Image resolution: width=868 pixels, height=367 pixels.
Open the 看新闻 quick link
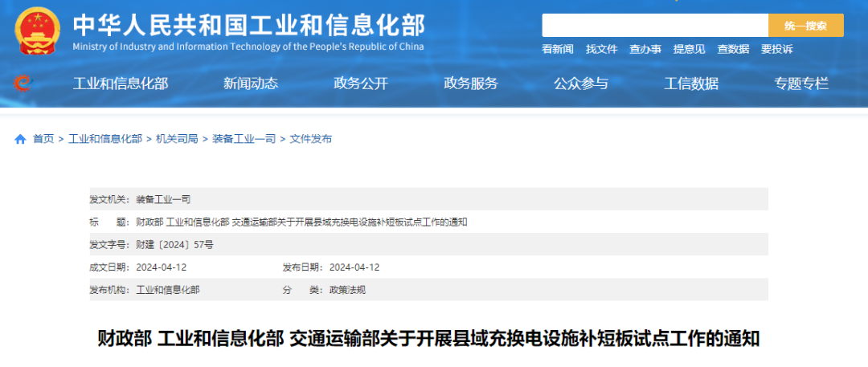[x=558, y=49]
